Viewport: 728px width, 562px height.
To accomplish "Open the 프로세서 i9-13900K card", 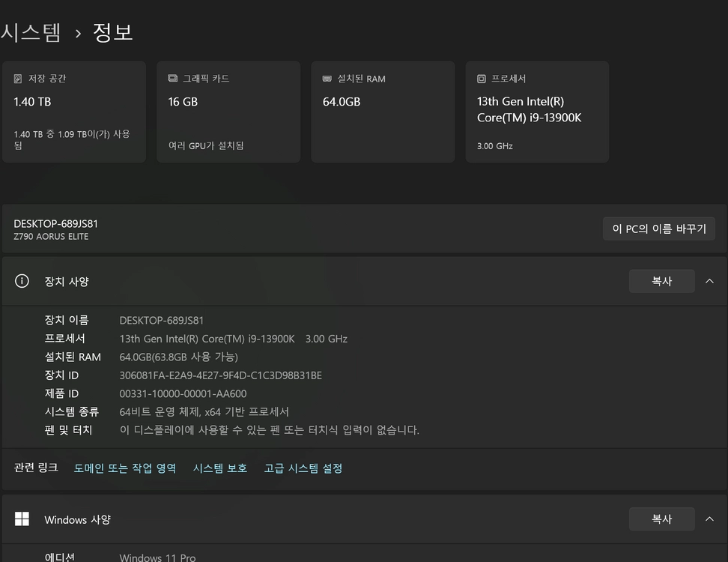I will pyautogui.click(x=537, y=112).
